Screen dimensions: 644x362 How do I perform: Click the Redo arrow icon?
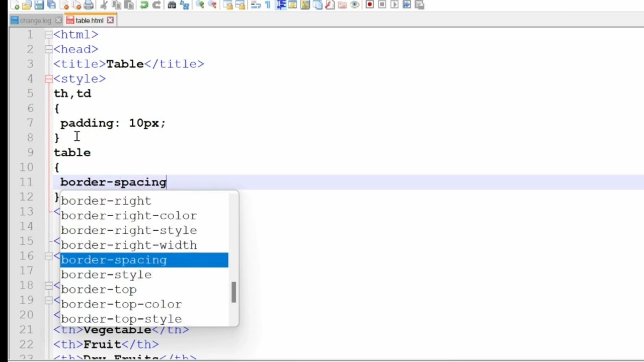click(x=156, y=5)
